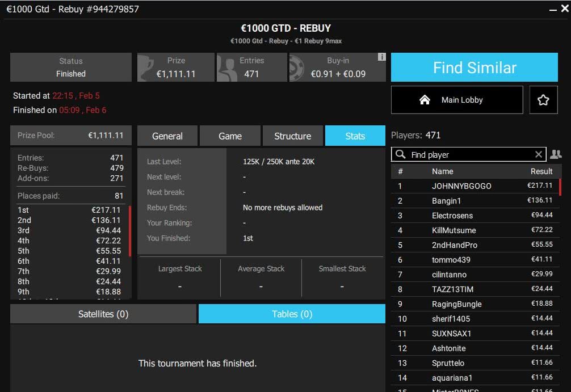Screen dimensions: 571x392
Task: Click the friends filter icon beside search
Action: (x=556, y=154)
